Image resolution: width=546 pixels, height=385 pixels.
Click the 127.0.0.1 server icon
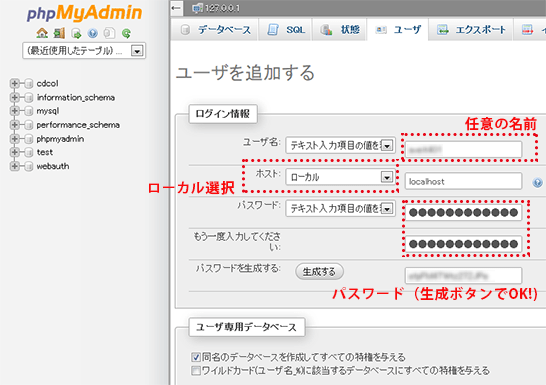[x=197, y=8]
